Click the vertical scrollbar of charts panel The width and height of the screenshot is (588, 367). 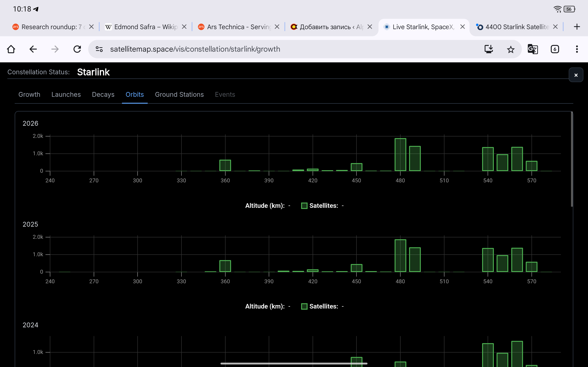(x=572, y=159)
